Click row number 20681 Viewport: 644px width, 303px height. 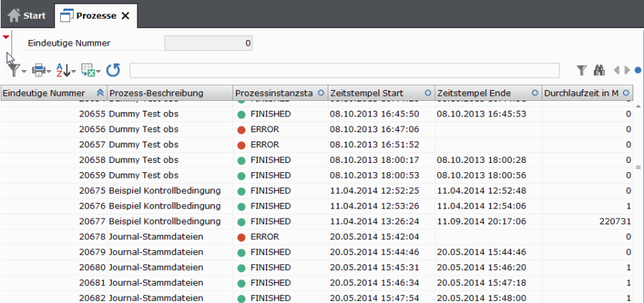[x=93, y=283]
